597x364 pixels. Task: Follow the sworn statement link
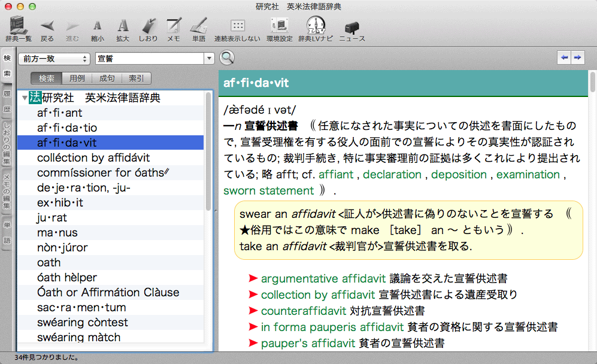(x=268, y=190)
